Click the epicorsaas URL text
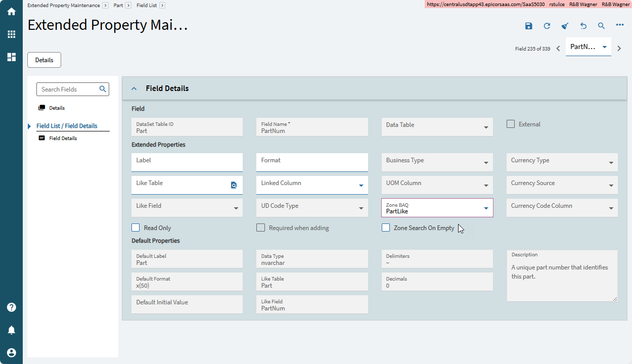The height and width of the screenshot is (364, 632). (x=486, y=5)
